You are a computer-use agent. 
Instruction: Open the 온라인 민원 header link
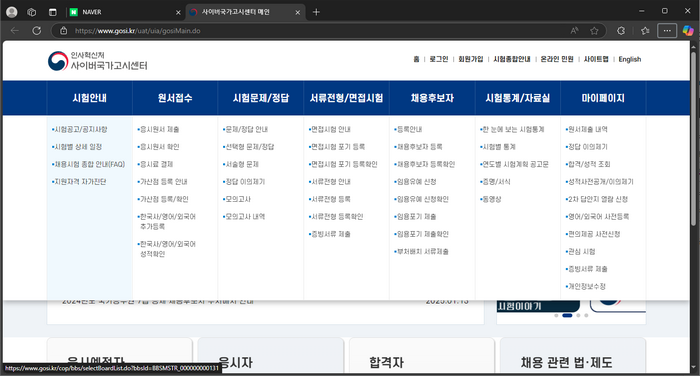pos(557,59)
